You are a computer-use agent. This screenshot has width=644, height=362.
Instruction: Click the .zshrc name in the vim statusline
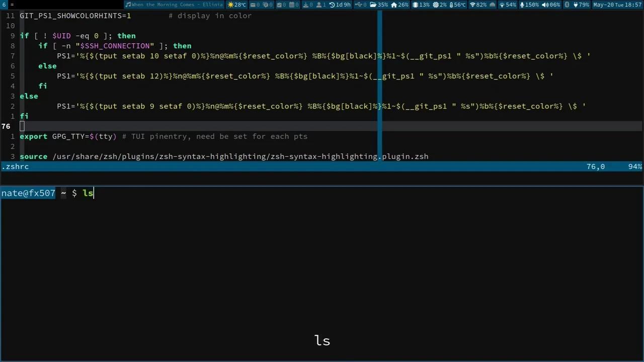click(15, 166)
